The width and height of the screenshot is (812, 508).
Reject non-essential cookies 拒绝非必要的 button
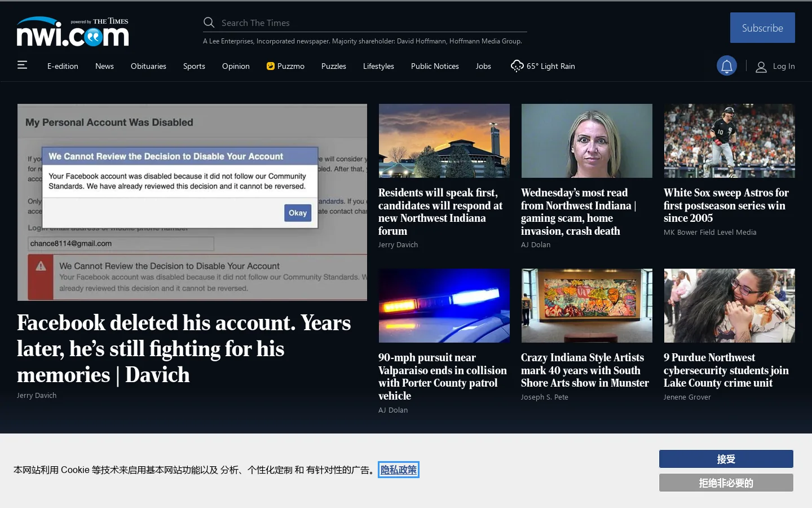726,483
